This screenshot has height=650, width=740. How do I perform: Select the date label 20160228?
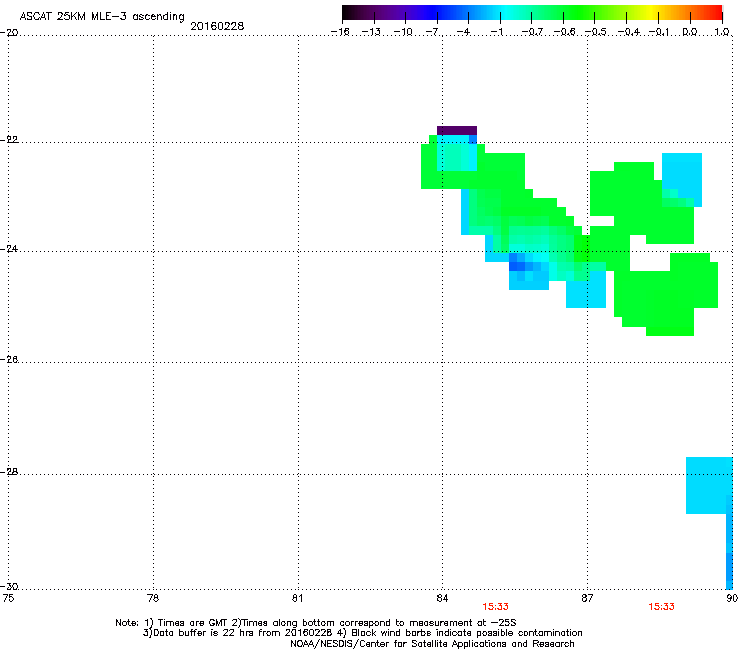(x=217, y=26)
